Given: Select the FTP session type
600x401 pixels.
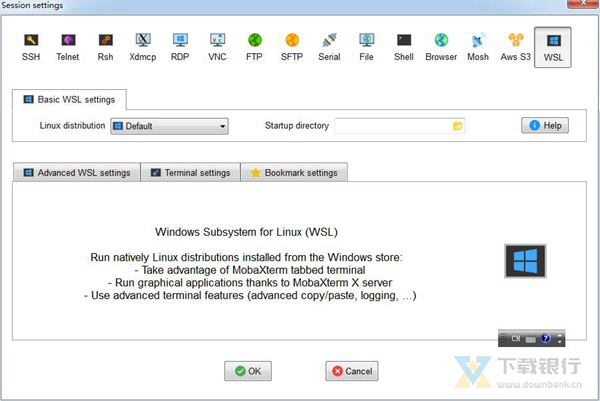Looking at the screenshot, I should pyautogui.click(x=254, y=47).
